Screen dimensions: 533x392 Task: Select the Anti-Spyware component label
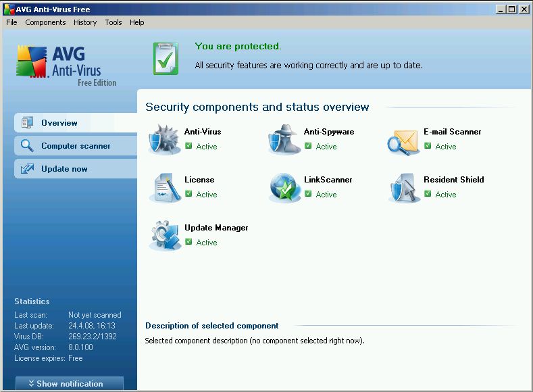329,132
